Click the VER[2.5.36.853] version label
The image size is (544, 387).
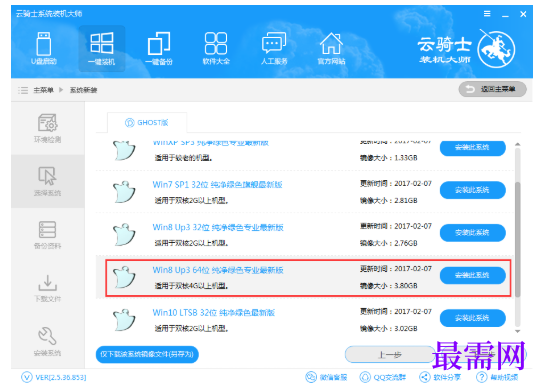61,377
